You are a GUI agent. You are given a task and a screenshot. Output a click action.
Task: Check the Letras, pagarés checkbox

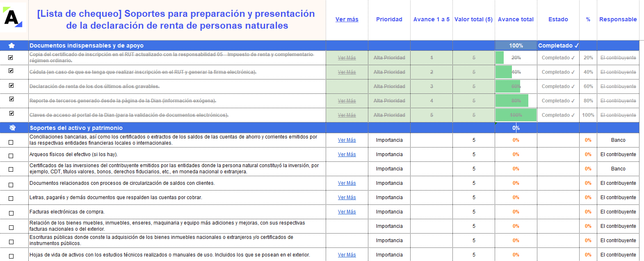click(11, 199)
